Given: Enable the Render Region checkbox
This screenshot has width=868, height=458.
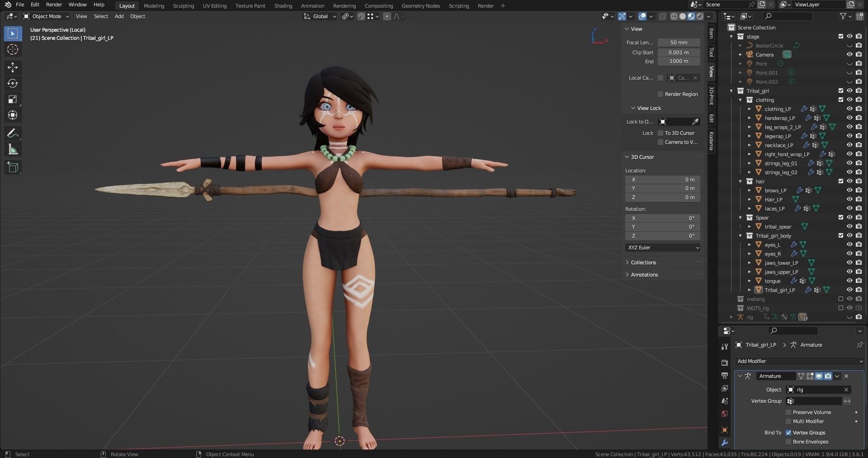Looking at the screenshot, I should point(660,94).
